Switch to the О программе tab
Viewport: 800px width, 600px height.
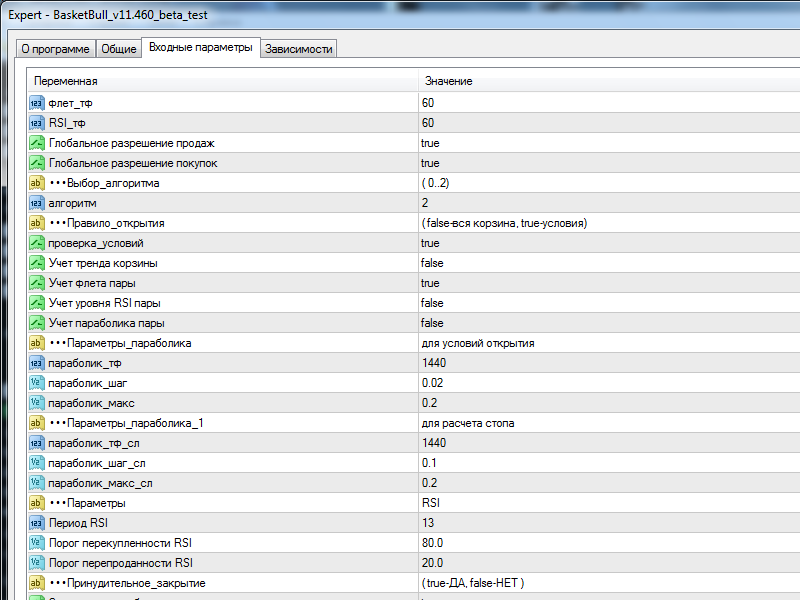click(x=55, y=49)
